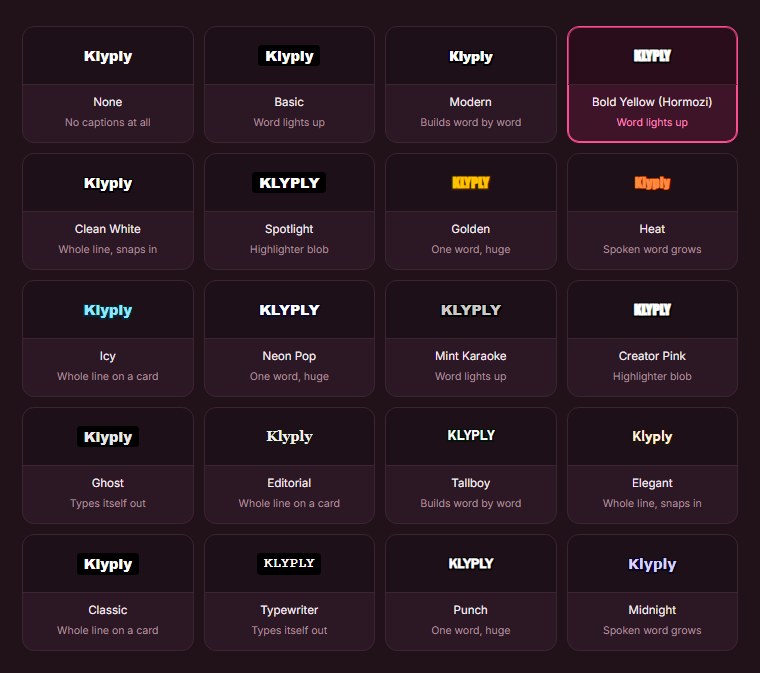Select the Heat caption style

coord(652,211)
